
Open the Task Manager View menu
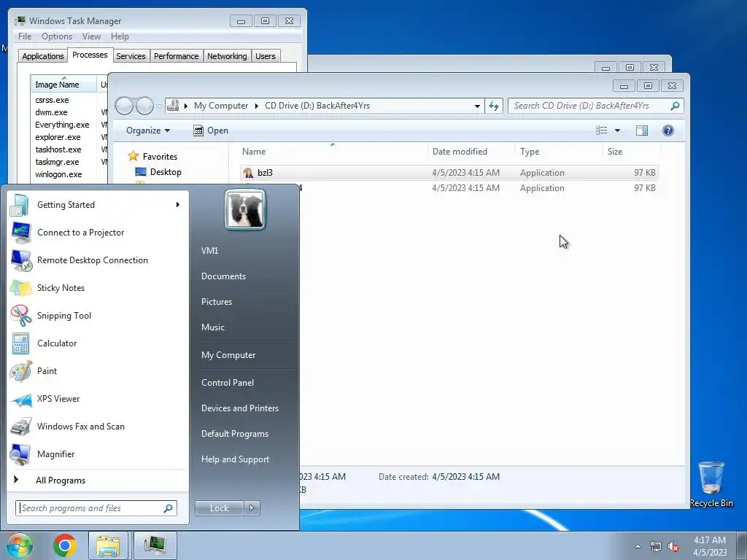tap(91, 36)
